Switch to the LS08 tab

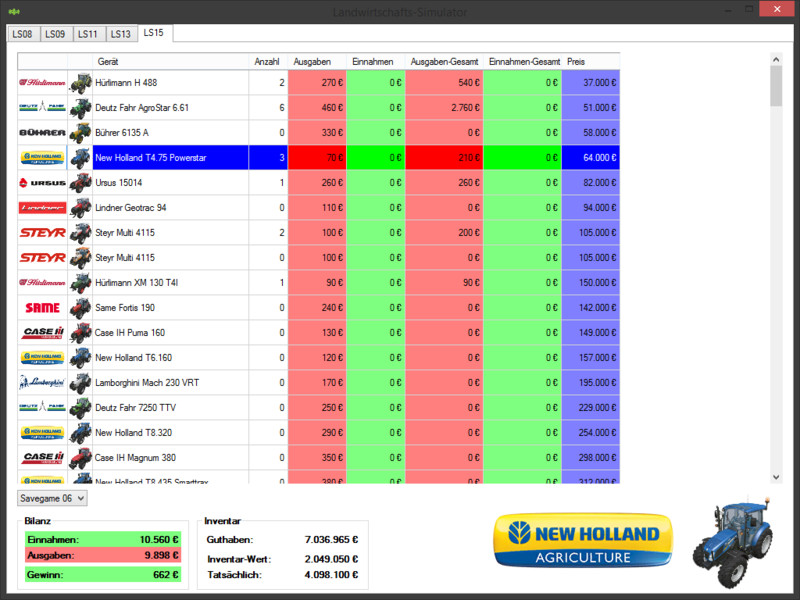coord(22,34)
